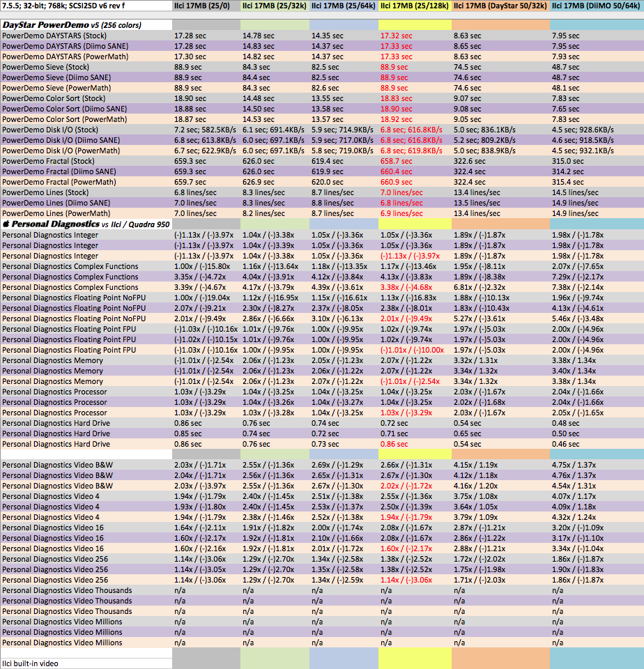Select the 'PowerDemo Disk I/O (Stock)' row label
This screenshot has width=644, height=669.
[50, 130]
